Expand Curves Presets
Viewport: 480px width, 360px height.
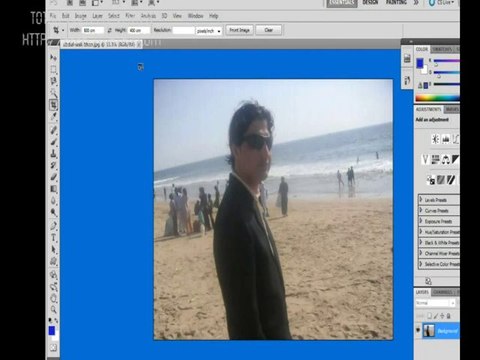click(421, 210)
